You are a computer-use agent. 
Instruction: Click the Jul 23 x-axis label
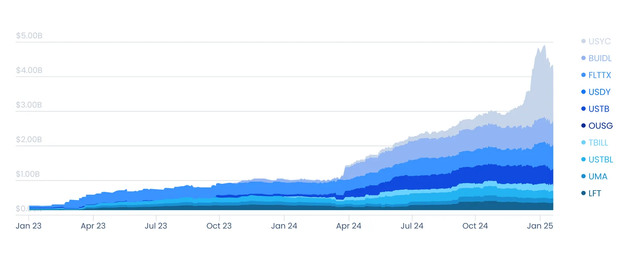pos(156,226)
